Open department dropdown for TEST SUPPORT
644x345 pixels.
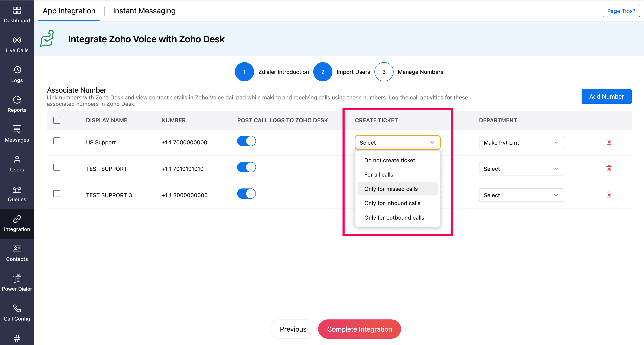pos(521,169)
